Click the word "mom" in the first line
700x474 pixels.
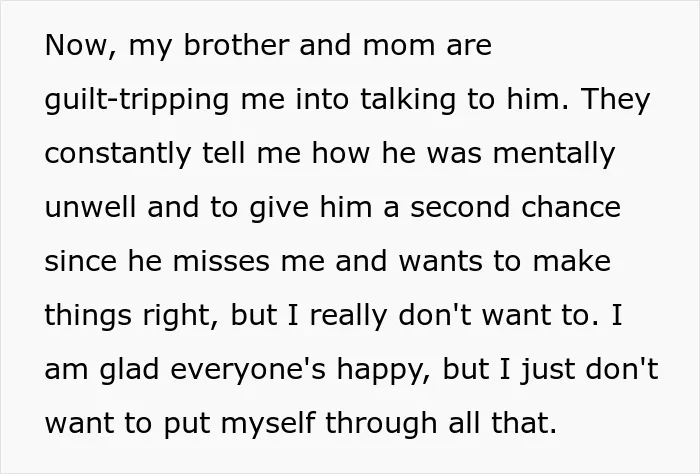pos(399,46)
